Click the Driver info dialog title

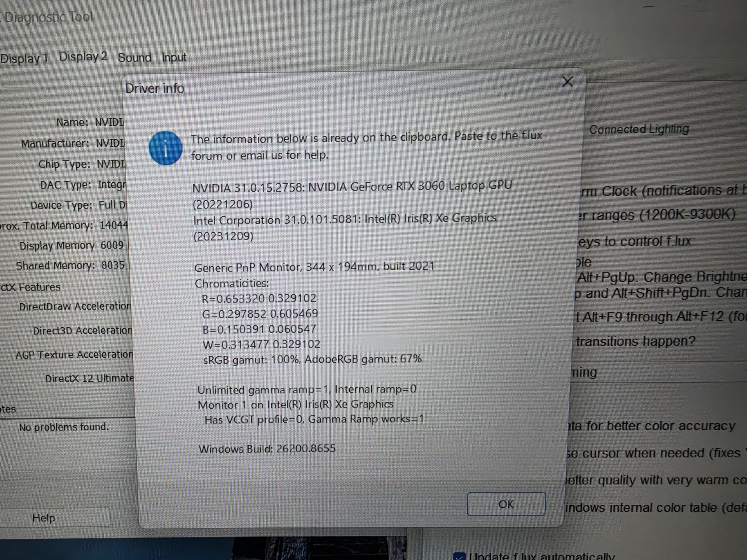pos(155,88)
